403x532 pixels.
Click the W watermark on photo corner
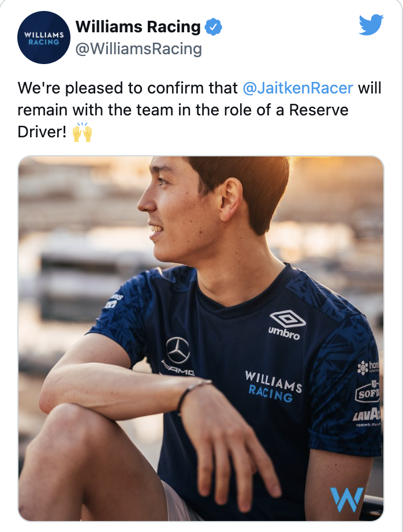click(x=346, y=500)
